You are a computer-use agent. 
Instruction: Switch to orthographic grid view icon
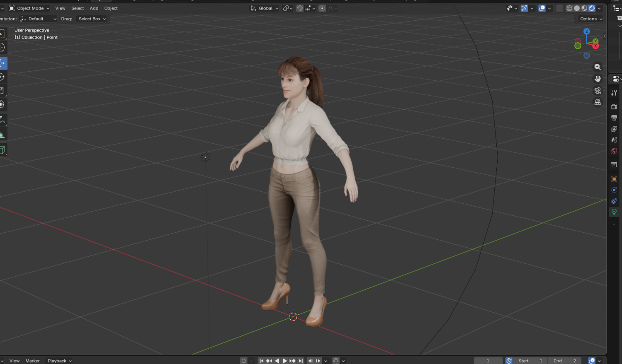(x=598, y=102)
